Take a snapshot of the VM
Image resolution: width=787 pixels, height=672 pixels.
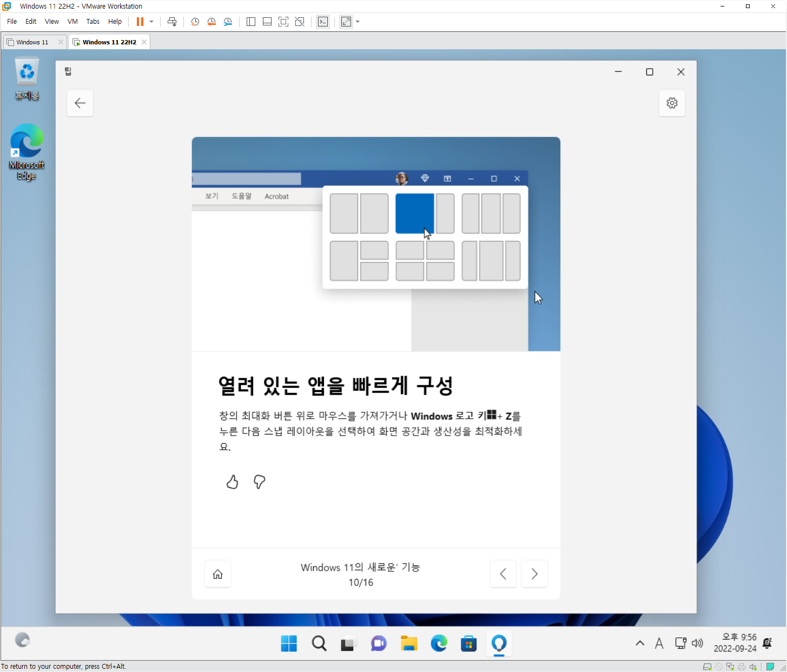point(195,22)
